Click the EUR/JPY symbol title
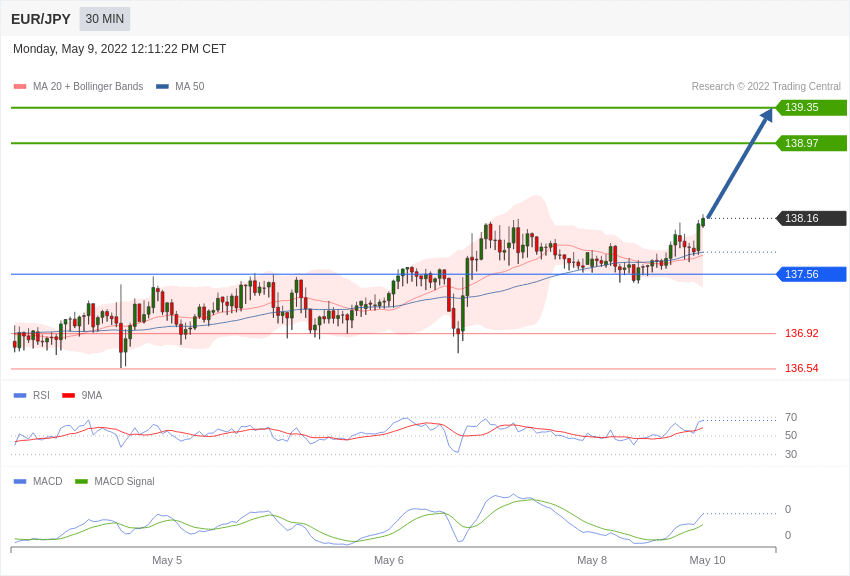Image resolution: width=850 pixels, height=576 pixels. [41, 19]
